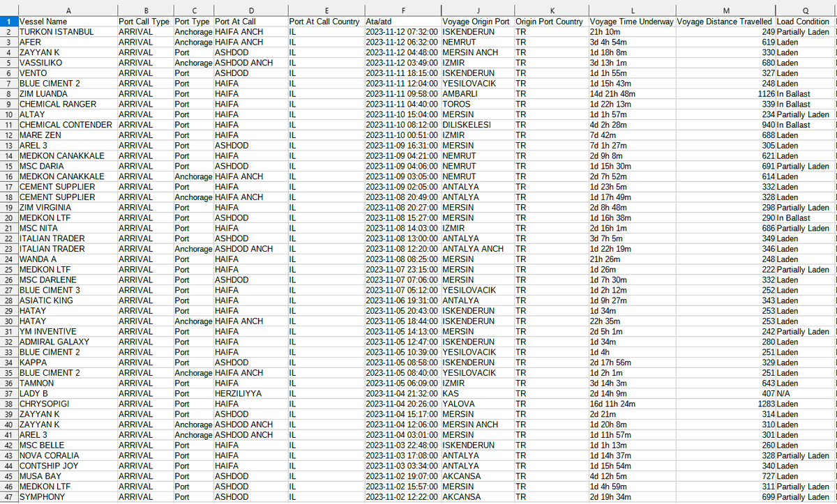This screenshot has height=504, width=837.
Task: Select the ADMIRAL GALAXY vessel cell
Action: tap(68, 342)
